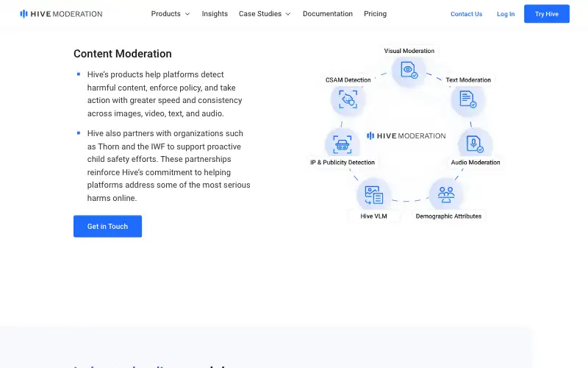Click the Get in Touch button
This screenshot has width=588, height=368.
tap(107, 226)
